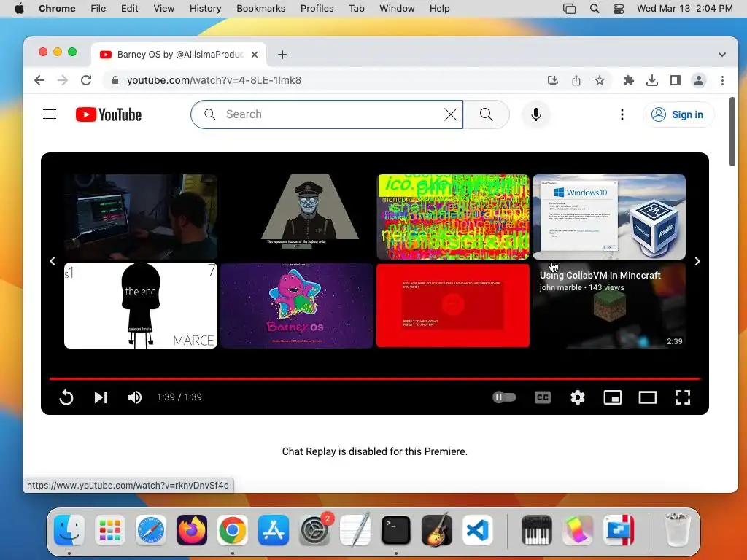This screenshot has height=560, width=747.
Task: Go forward in Chrome
Action: pos(63,80)
